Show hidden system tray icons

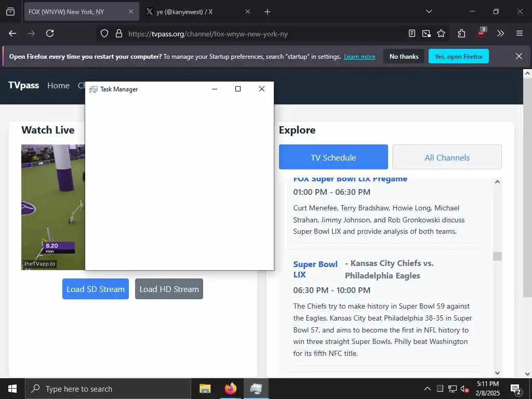[x=428, y=389]
